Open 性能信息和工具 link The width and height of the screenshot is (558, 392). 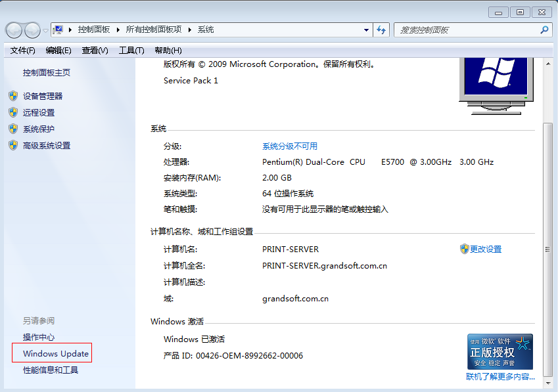(51, 370)
